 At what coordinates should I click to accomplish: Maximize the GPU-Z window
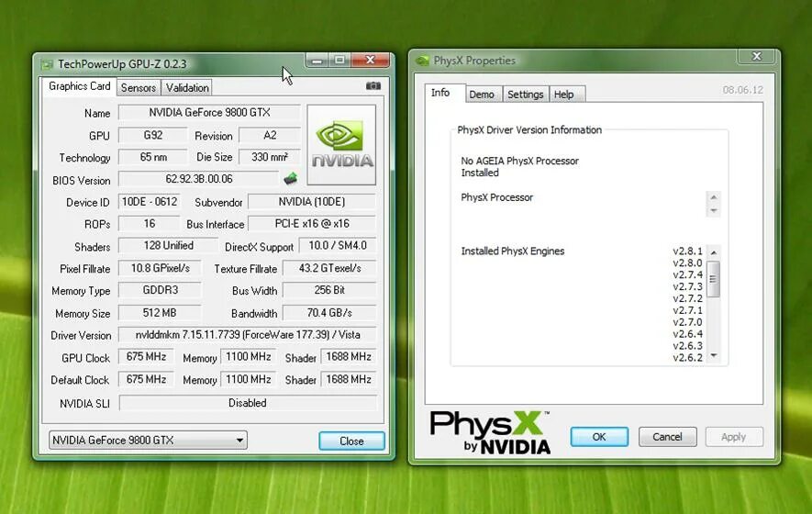(x=339, y=60)
